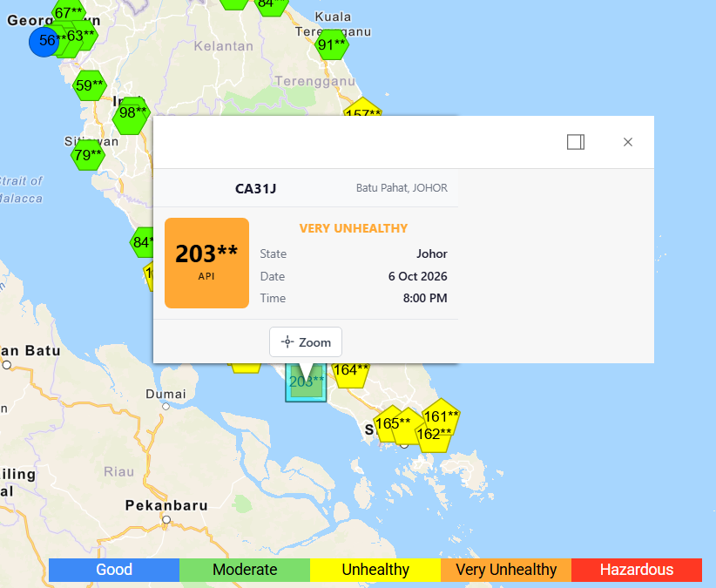This screenshot has width=716, height=588.
Task: Click the orange 203** API reading tile
Action: pyautogui.click(x=206, y=263)
